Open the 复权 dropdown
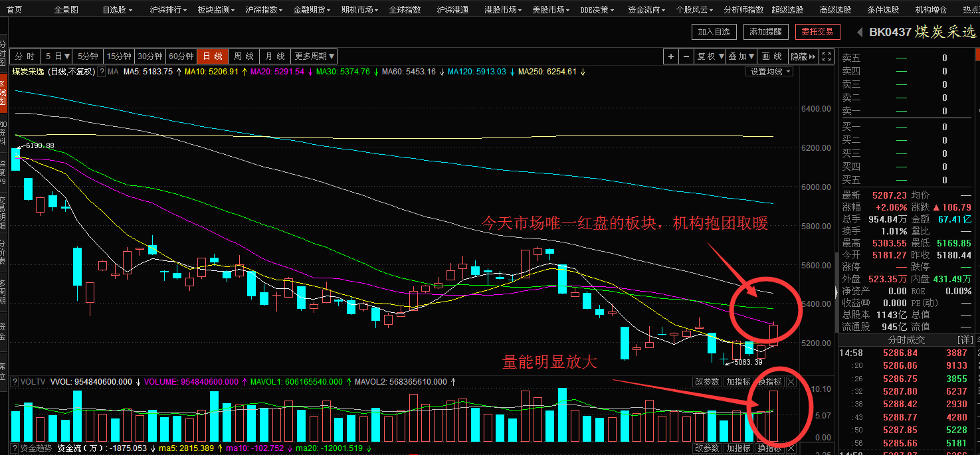Viewport: 980px width, 455px height. (x=710, y=56)
